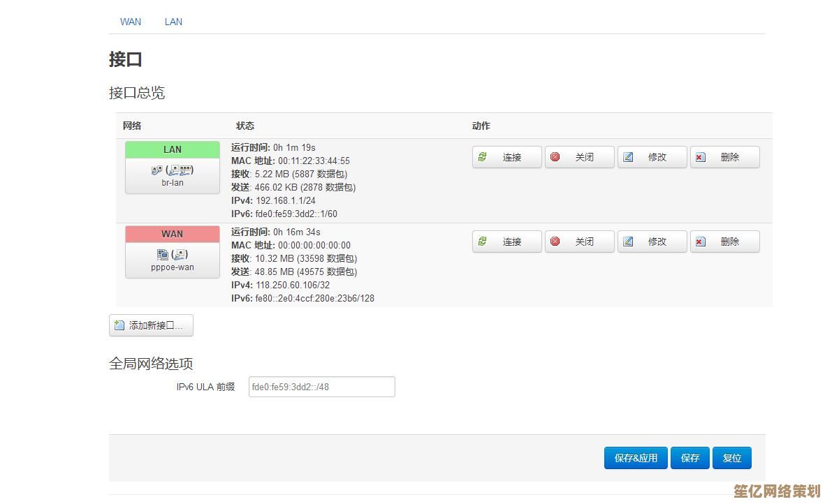Click the green reconnect icon in LAN row

483,157
